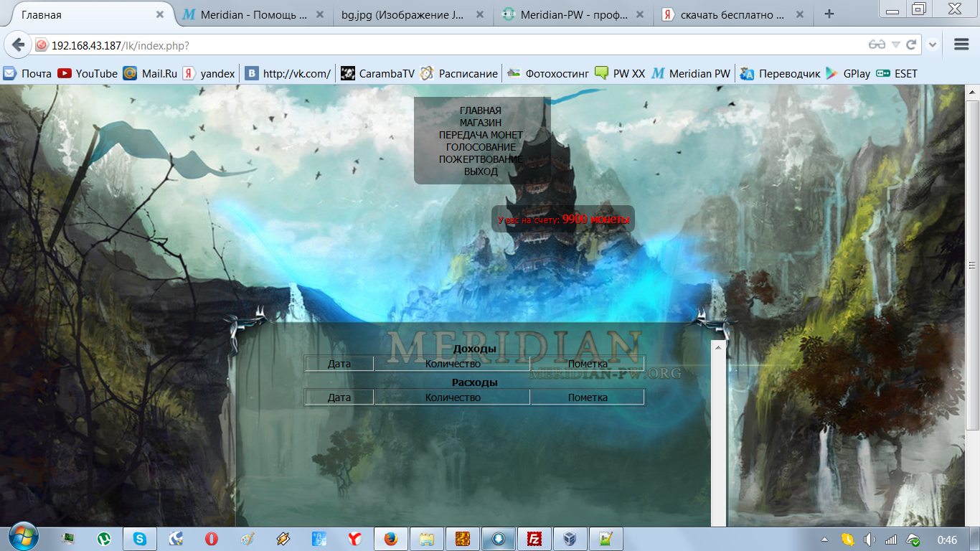Open VirtualBox from the taskbar

click(x=570, y=538)
